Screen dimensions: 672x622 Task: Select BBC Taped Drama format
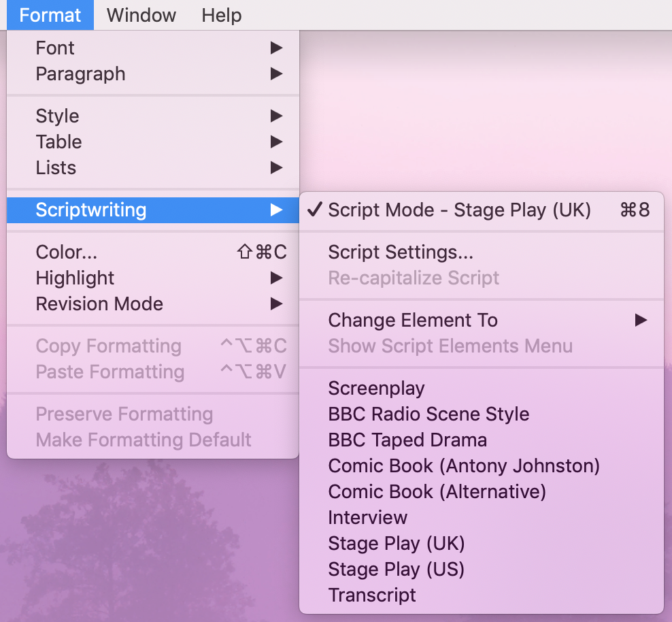482,440
